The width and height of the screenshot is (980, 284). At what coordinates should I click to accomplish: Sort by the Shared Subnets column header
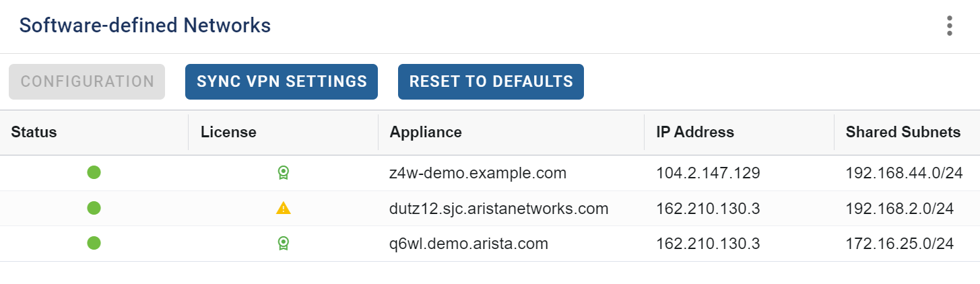pyautogui.click(x=903, y=132)
